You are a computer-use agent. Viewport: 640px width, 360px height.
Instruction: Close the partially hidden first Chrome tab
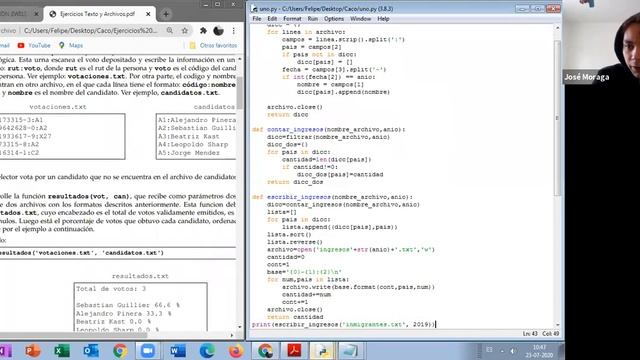(x=36, y=14)
